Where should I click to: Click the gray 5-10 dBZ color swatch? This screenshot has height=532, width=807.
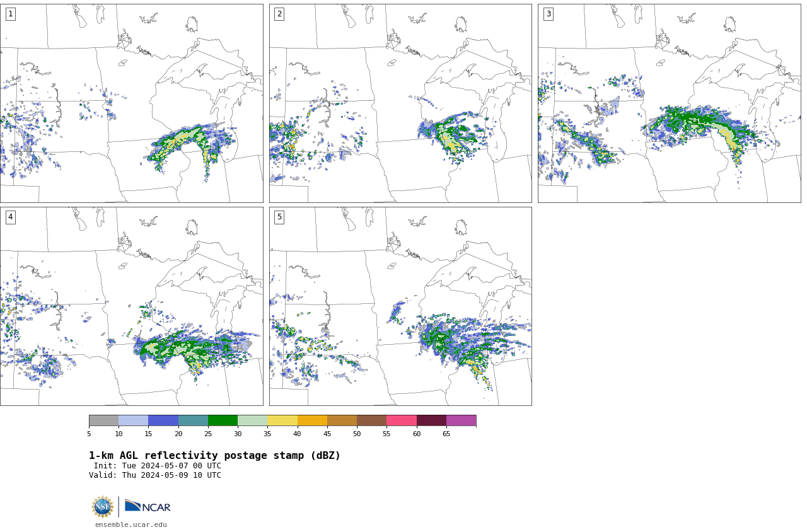(103, 420)
